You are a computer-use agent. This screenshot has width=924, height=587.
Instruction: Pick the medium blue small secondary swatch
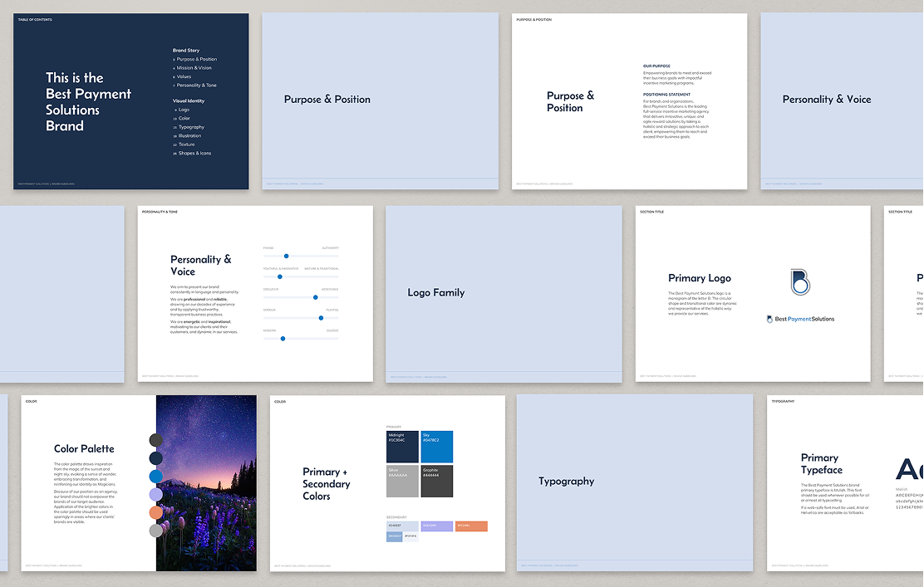tap(394, 536)
